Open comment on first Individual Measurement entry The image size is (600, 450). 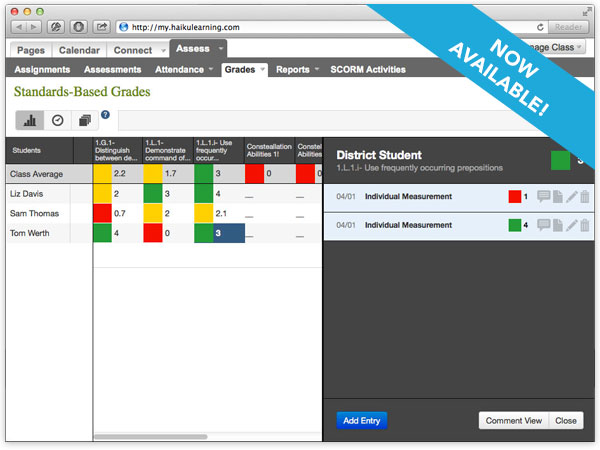[544, 197]
